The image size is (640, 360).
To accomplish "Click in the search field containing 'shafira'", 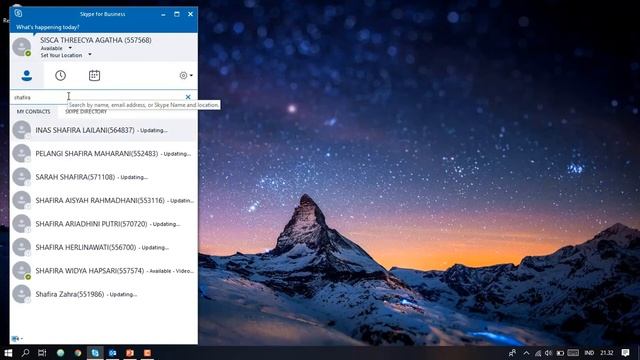I will pos(98,97).
